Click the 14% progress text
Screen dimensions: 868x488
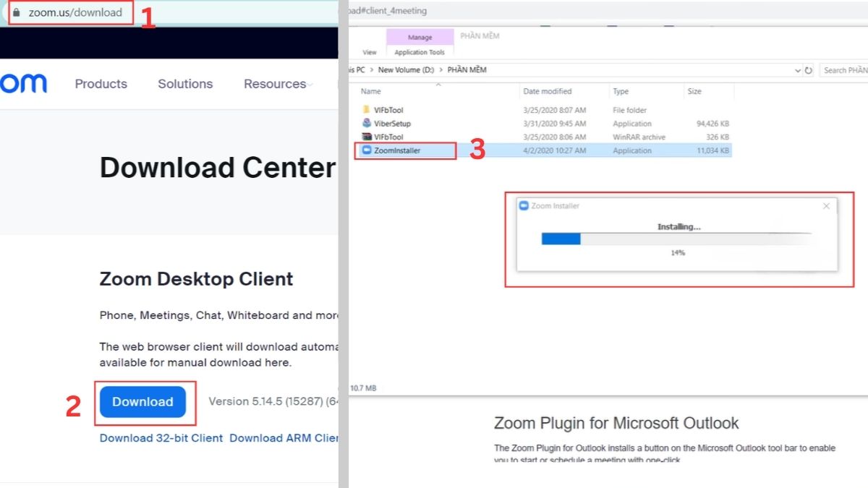[x=678, y=253]
